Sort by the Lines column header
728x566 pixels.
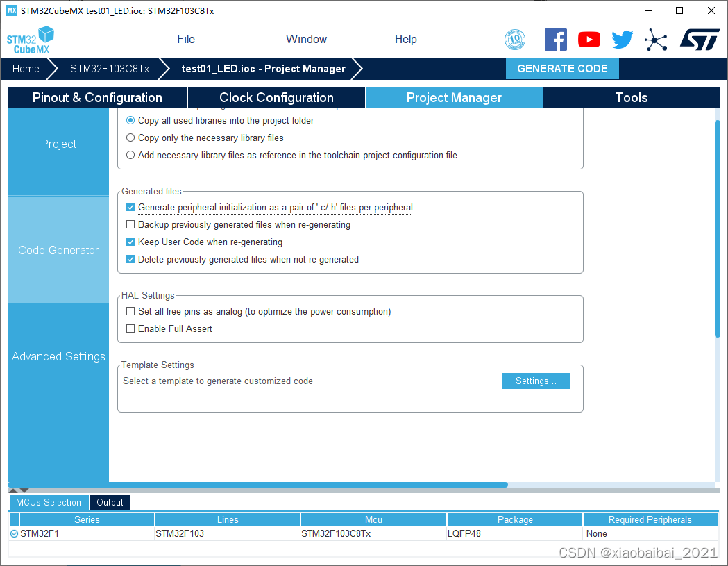point(228,519)
